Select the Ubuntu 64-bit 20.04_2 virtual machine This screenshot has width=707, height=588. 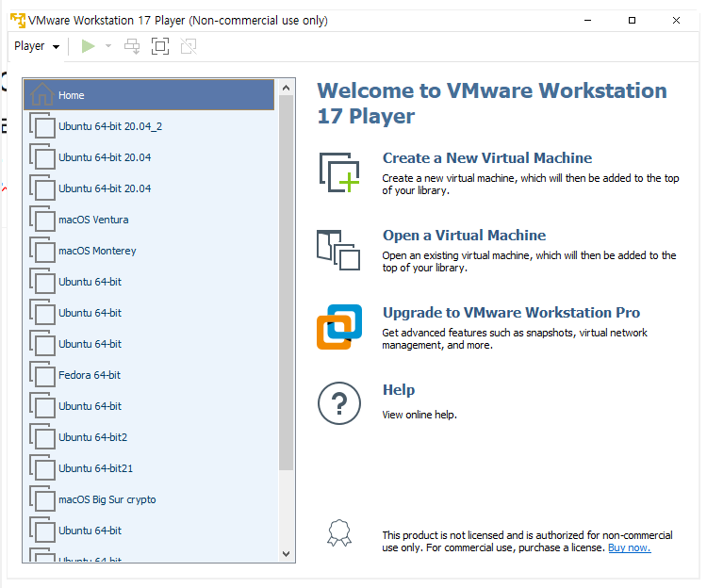click(x=149, y=126)
